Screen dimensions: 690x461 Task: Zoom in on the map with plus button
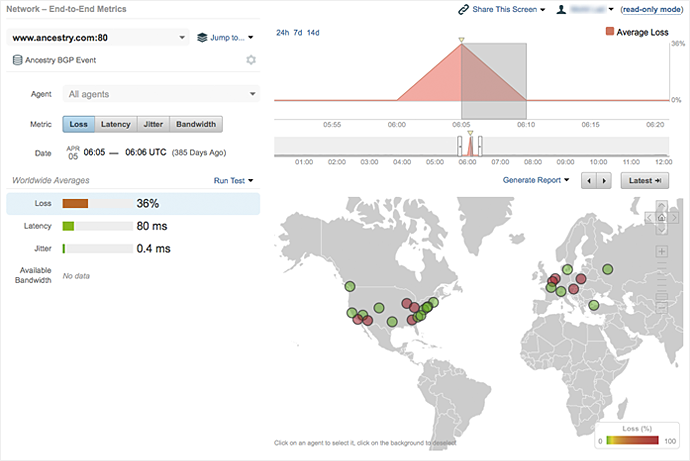(x=662, y=251)
